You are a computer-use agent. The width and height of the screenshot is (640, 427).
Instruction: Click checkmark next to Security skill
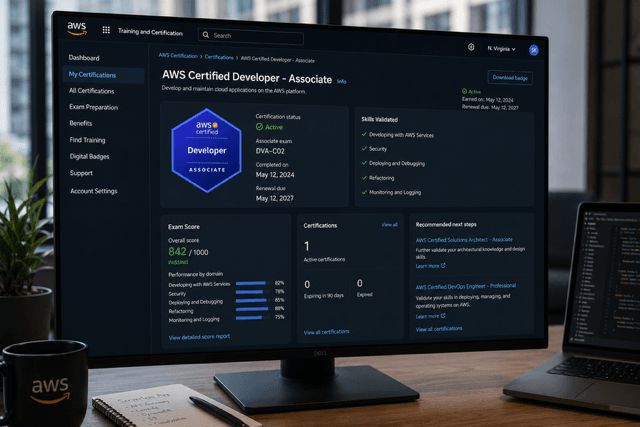click(364, 149)
